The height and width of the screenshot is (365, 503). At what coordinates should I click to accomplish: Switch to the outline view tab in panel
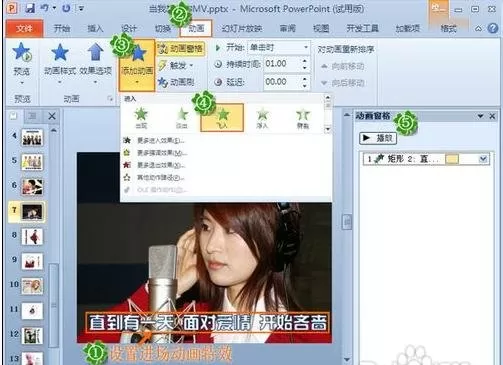pyautogui.click(x=33, y=116)
